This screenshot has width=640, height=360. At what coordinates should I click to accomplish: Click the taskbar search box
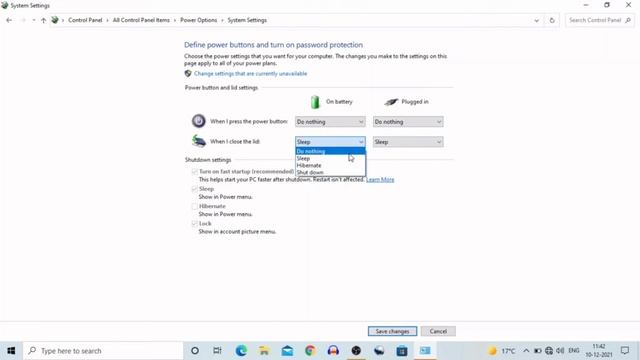tap(103, 351)
